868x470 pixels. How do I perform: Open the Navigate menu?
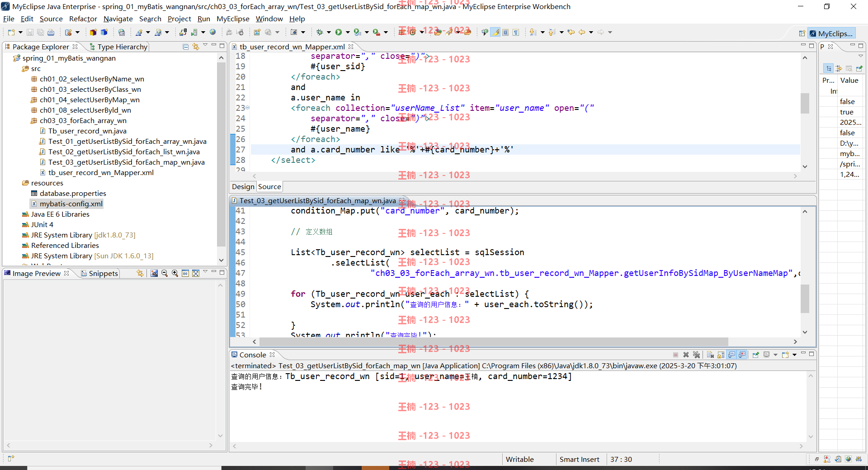pos(118,19)
